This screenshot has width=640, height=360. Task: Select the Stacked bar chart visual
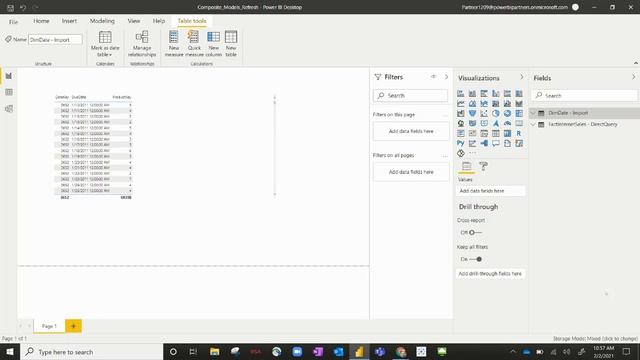coord(460,93)
